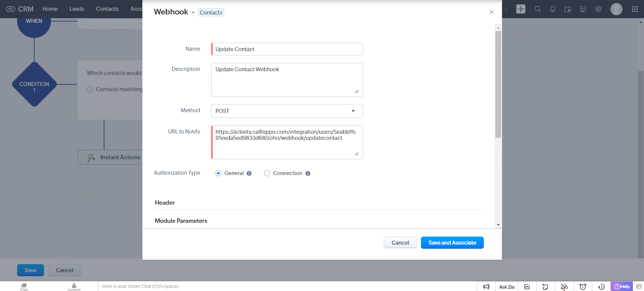Click the CRM logo icon
The image size is (644, 291).
pos(10,9)
